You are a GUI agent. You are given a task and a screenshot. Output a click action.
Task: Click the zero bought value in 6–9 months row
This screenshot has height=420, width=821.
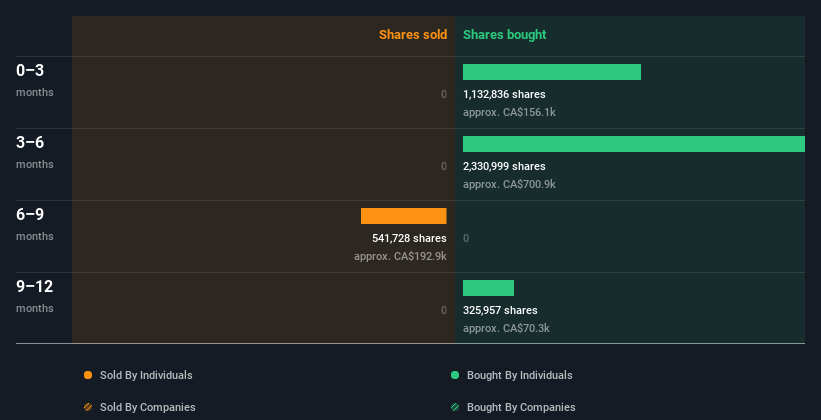[x=466, y=238]
